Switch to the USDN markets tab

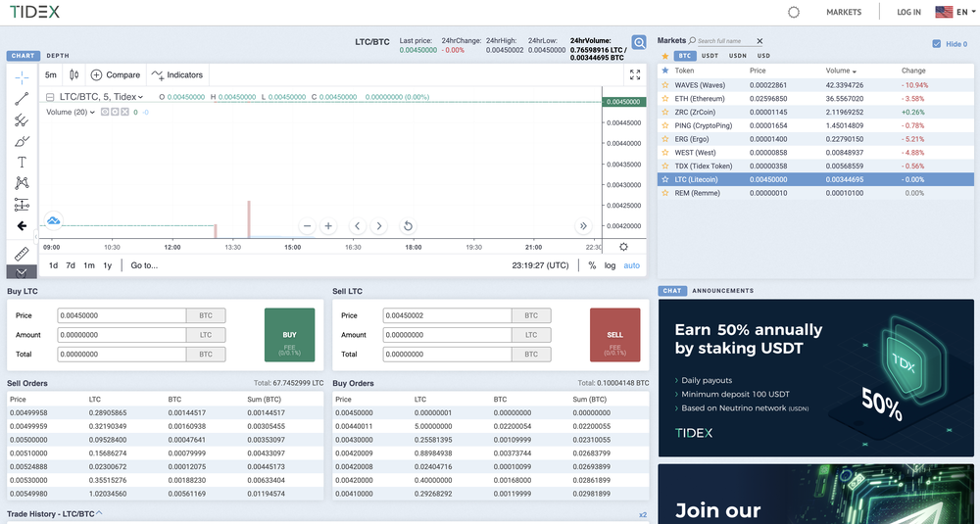[x=738, y=56]
